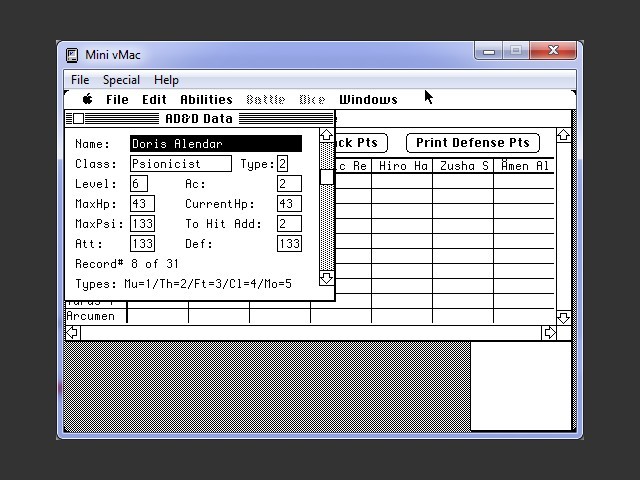This screenshot has height=480, width=640.
Task: Click the Att field
Action: 142,244
